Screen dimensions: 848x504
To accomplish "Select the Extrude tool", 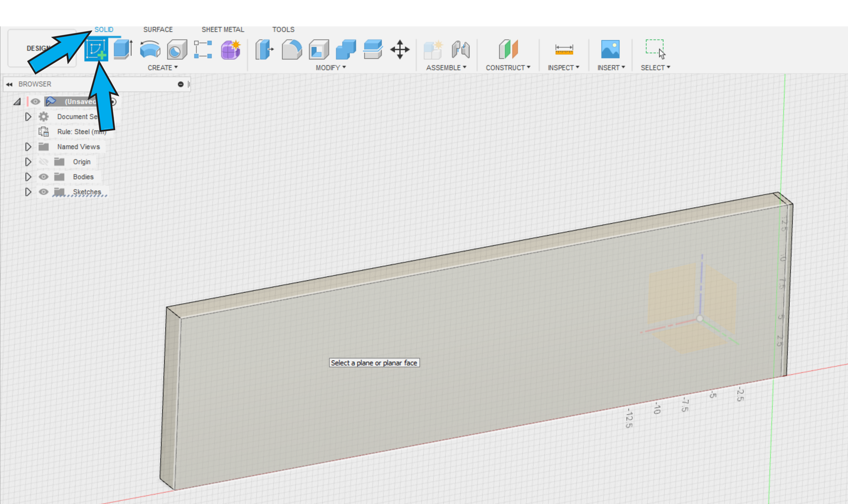I will tap(123, 50).
